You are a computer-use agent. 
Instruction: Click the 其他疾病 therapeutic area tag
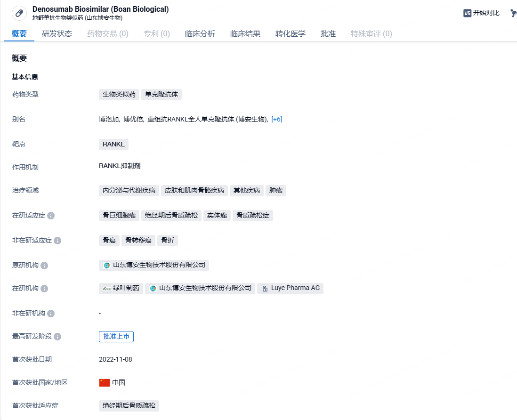tap(247, 191)
